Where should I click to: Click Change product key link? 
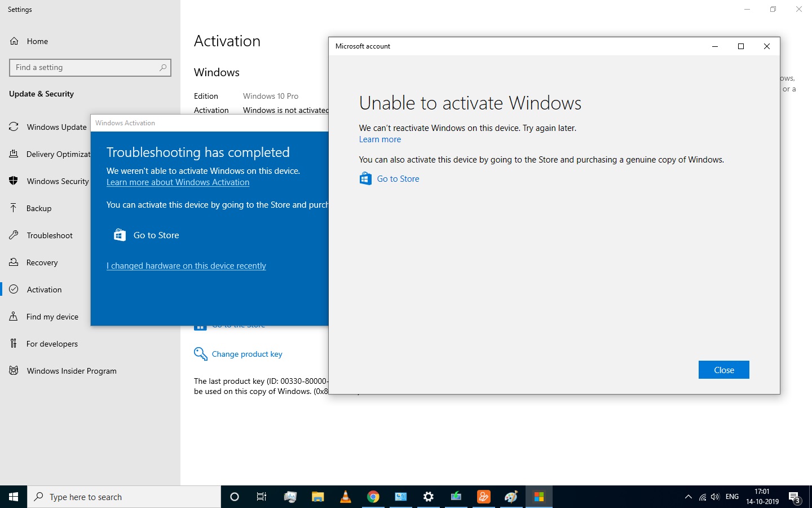247,354
